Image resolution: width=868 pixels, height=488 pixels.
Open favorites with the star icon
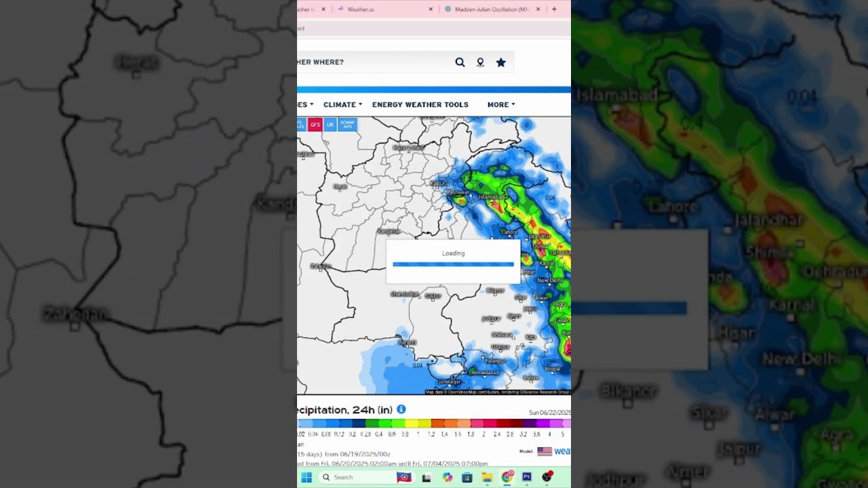500,62
